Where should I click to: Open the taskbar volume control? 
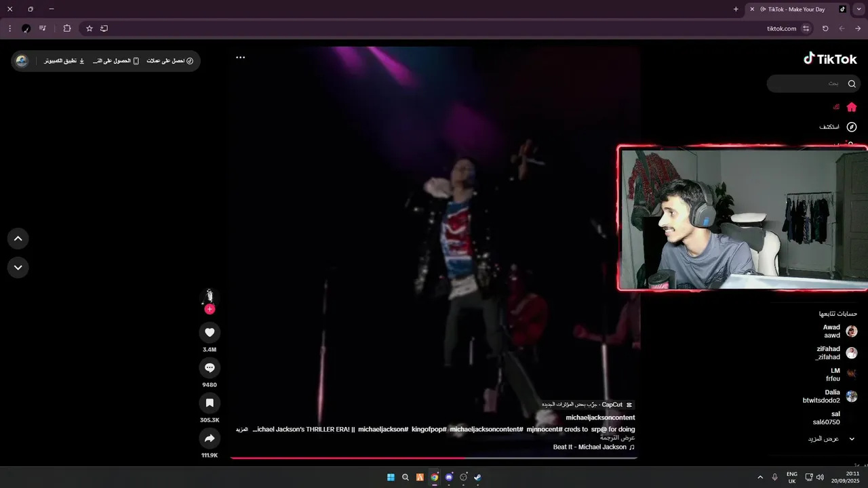tap(820, 477)
